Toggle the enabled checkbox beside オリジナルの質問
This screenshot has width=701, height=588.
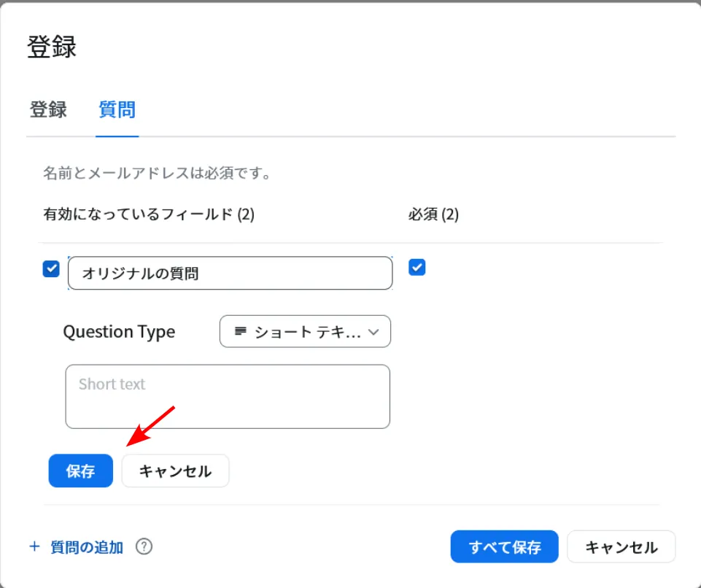[51, 269]
